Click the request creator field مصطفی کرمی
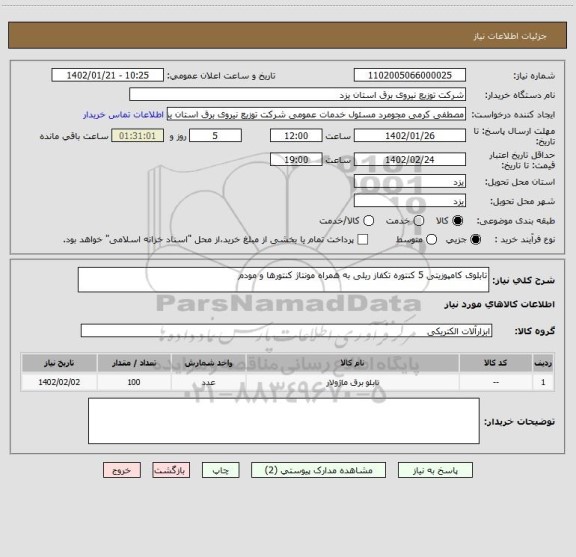 [316, 114]
